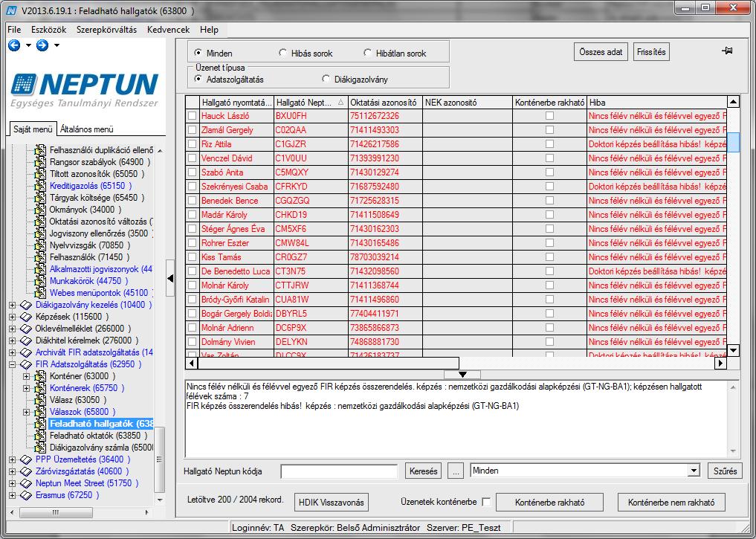Screen dimensions: 756x539
Task: Open the Szerepkörváltás menu
Action: click(x=106, y=30)
